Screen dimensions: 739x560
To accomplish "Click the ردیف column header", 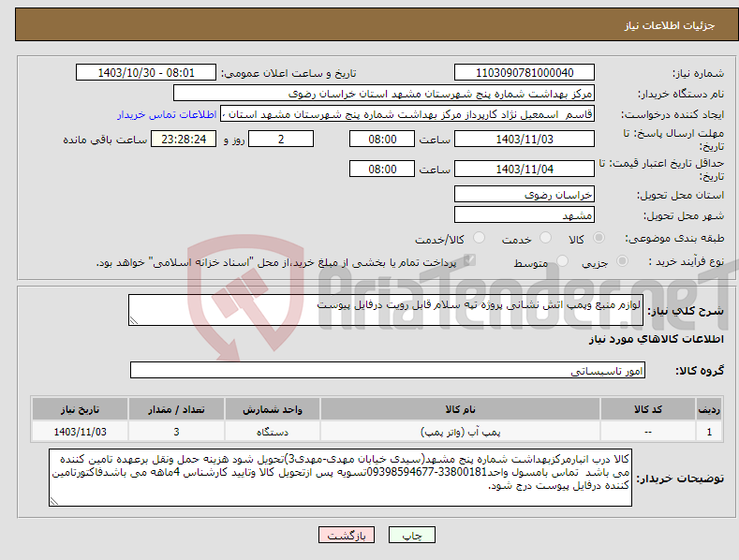I will coord(709,409).
